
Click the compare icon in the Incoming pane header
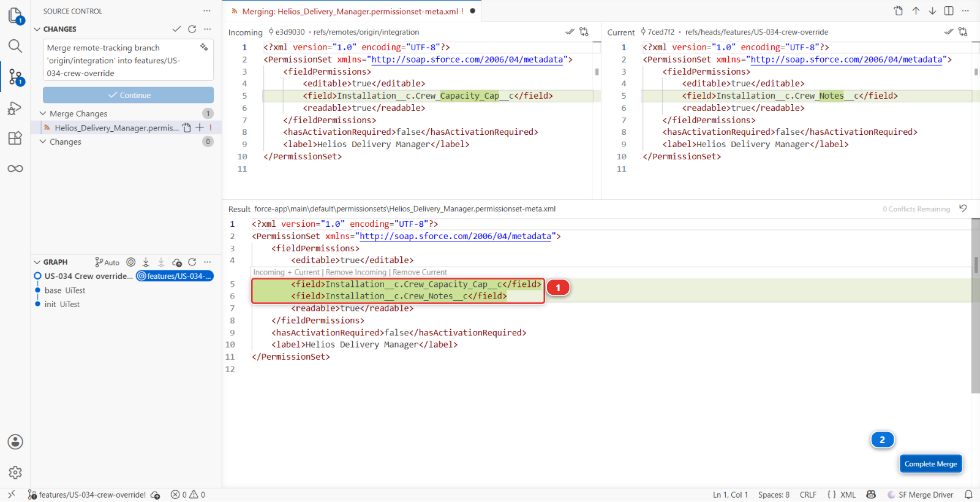click(584, 32)
